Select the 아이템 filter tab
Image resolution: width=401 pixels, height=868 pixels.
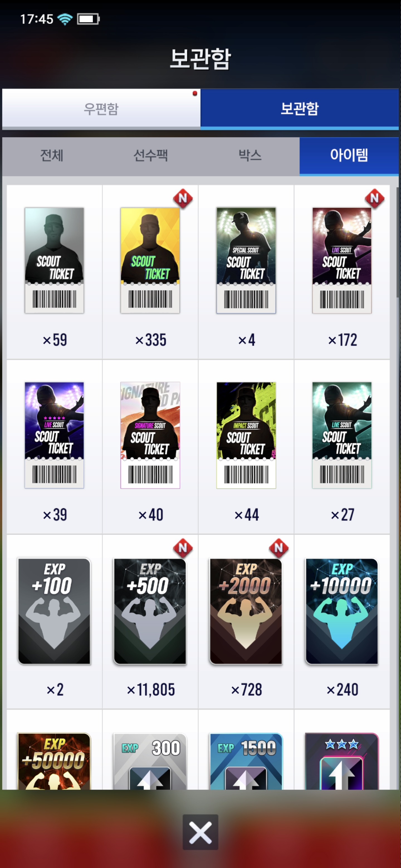point(349,156)
